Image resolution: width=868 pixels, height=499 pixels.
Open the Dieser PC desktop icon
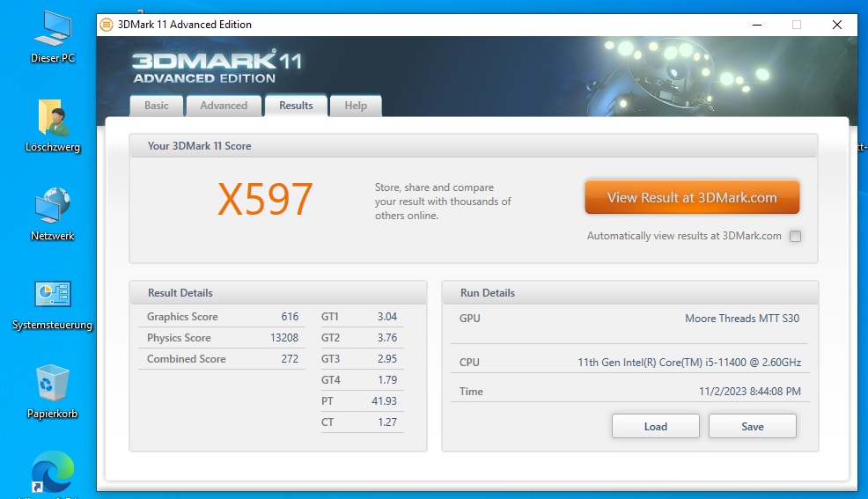click(x=53, y=36)
